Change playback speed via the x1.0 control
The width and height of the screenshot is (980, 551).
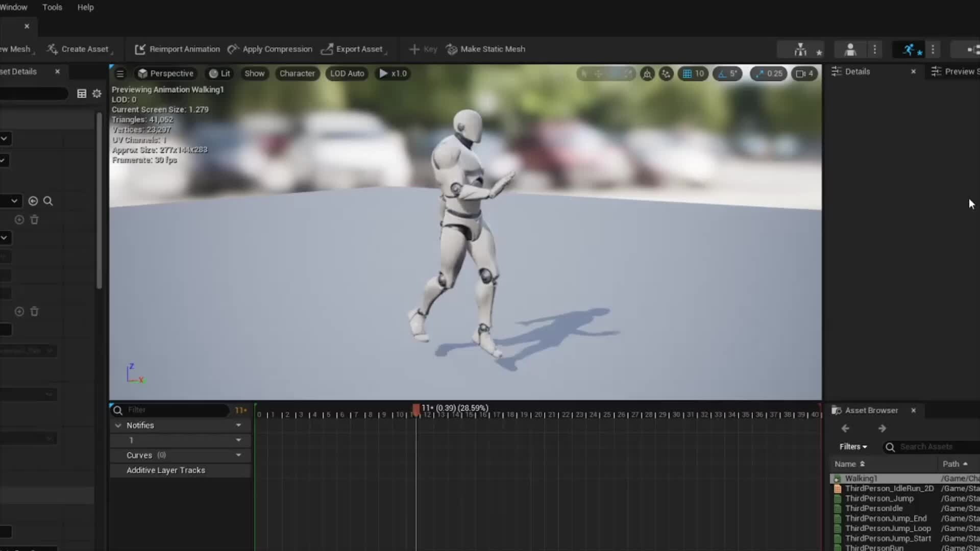(x=392, y=73)
